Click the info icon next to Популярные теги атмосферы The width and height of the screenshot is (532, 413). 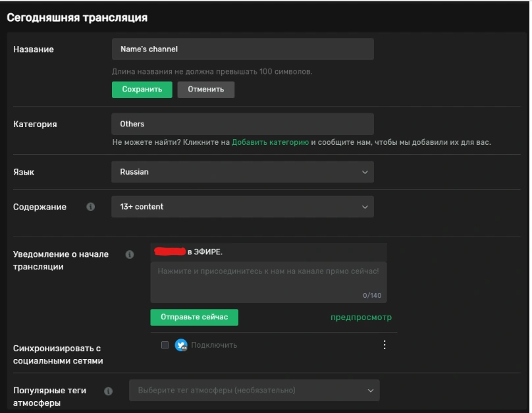click(109, 391)
